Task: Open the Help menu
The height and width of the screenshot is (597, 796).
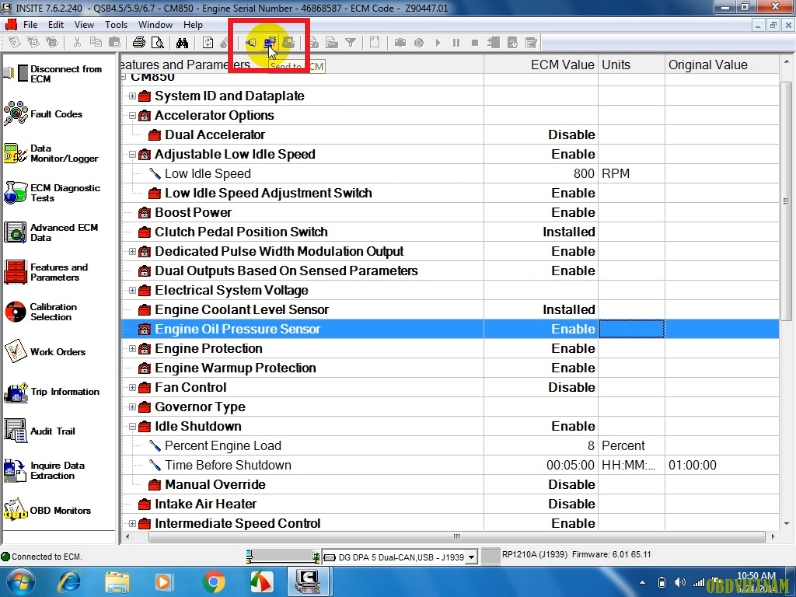Action: tap(192, 24)
